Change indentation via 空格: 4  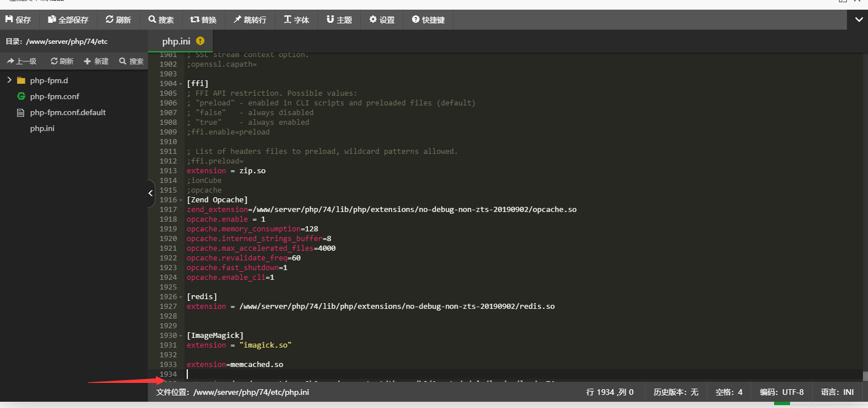point(729,392)
